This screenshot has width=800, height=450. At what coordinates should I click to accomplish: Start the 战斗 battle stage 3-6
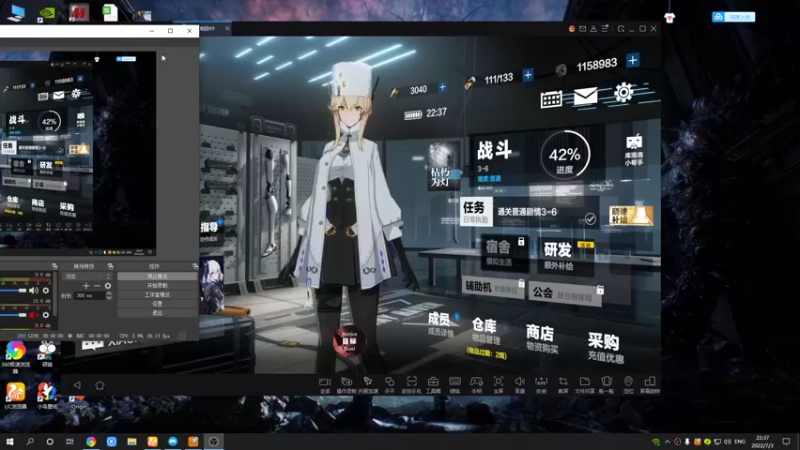(x=495, y=156)
